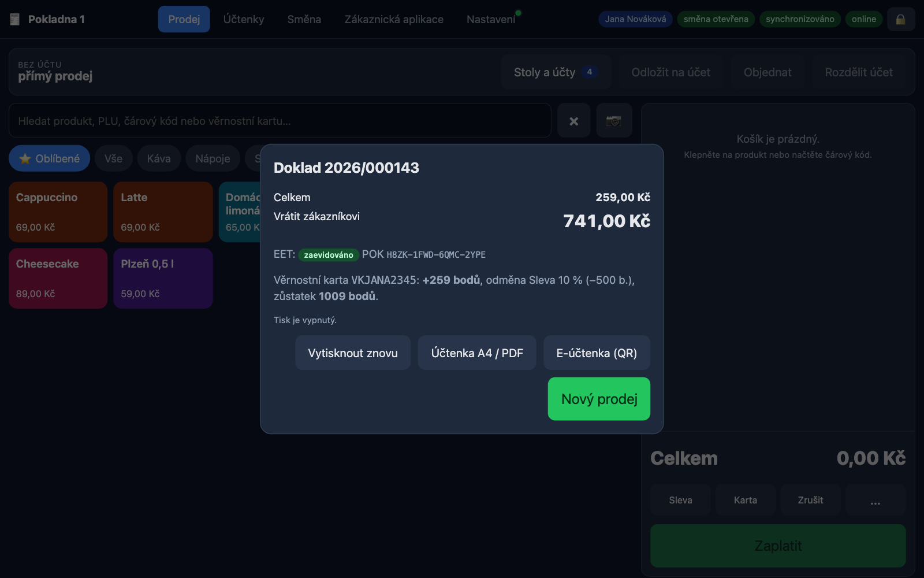Click Vytisknout znovu to reprint receipt
924x578 pixels.
[353, 353]
